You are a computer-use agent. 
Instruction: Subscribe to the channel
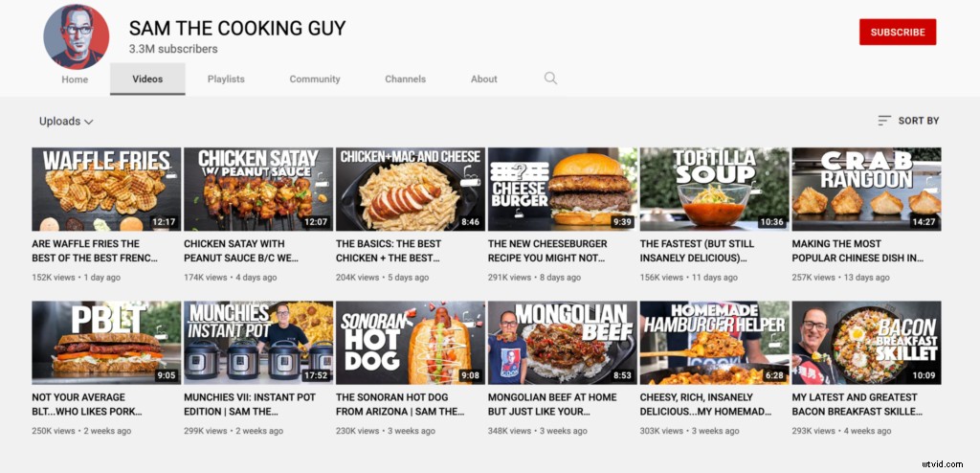898,32
